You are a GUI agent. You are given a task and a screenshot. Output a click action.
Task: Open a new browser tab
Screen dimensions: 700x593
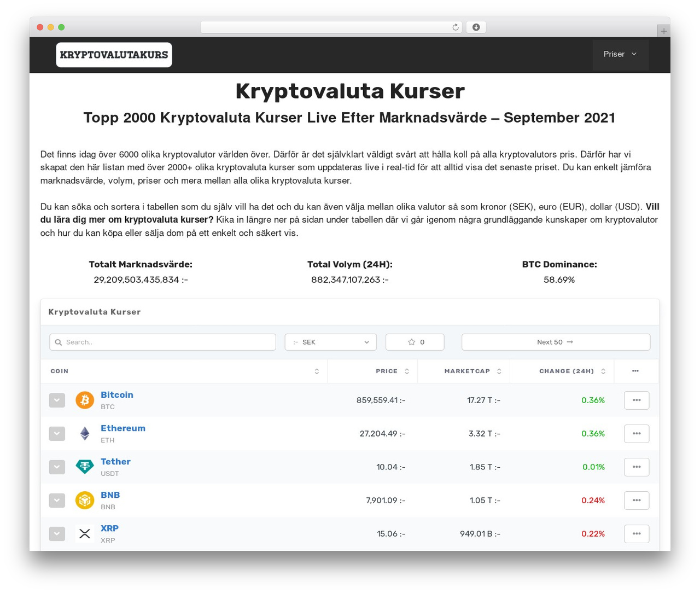663,31
